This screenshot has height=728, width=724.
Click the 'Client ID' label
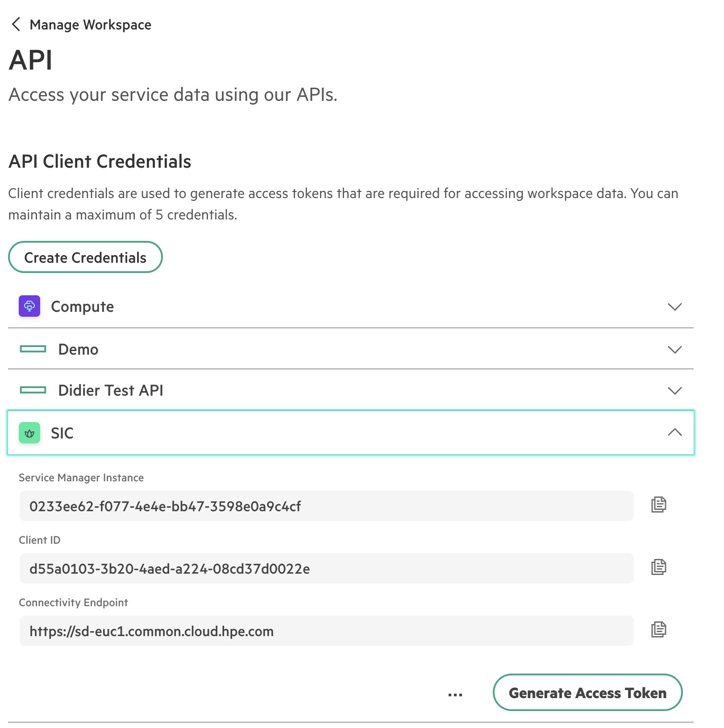pyautogui.click(x=39, y=540)
